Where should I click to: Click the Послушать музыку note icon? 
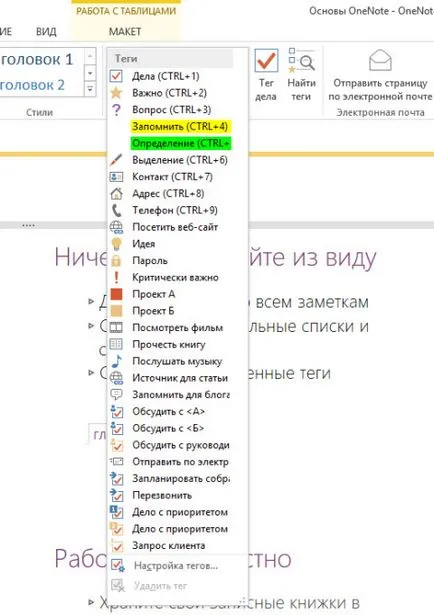[x=116, y=361]
